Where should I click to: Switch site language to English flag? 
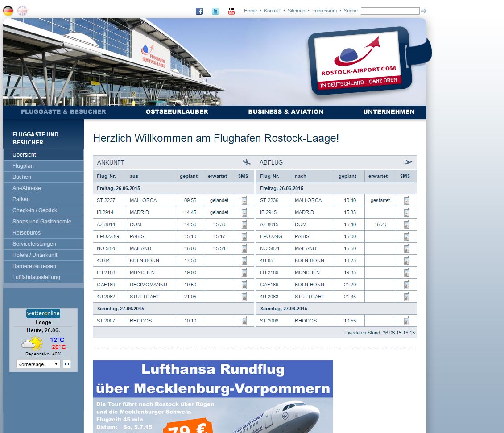[22, 11]
